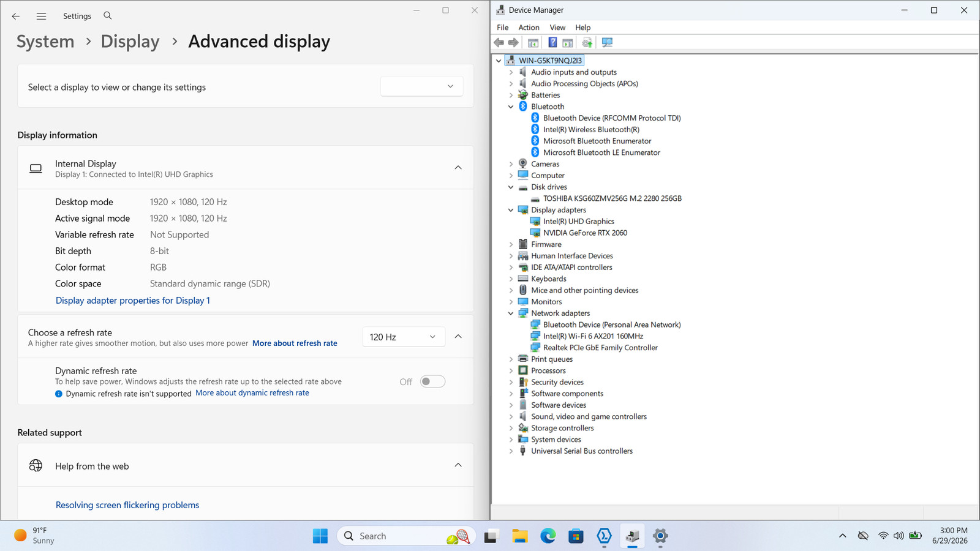Click the Wi-Fi icon in system tray
This screenshot has width=980, height=551.
(883, 536)
